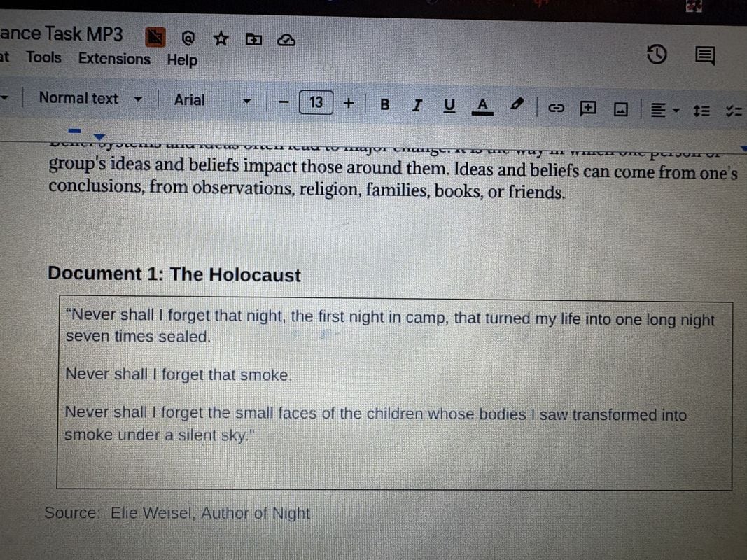The width and height of the screenshot is (747, 560).
Task: Increase font size with plus button
Action: click(349, 104)
